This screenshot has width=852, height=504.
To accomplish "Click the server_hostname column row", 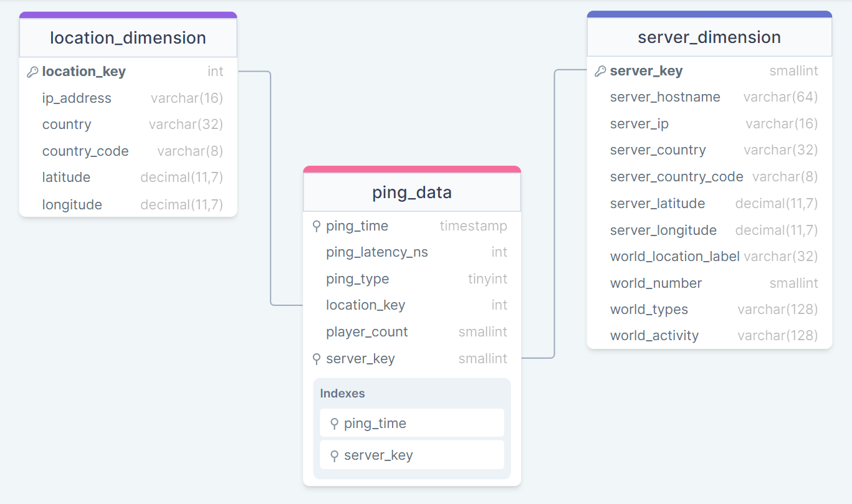I will [709, 97].
